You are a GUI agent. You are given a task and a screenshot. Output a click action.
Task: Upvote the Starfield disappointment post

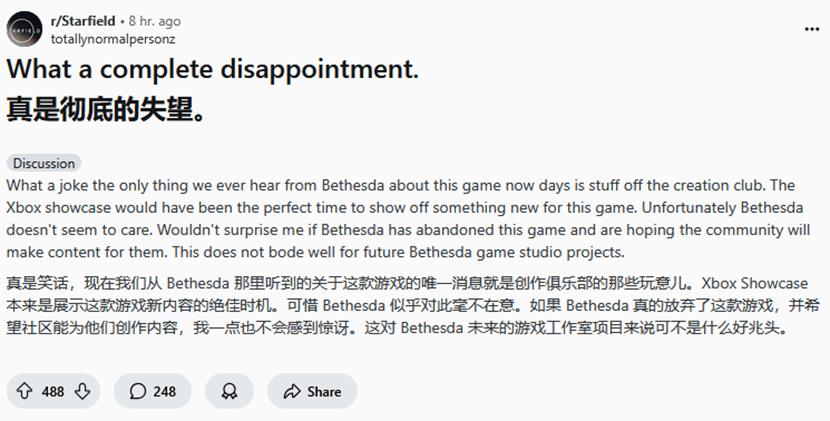(x=25, y=391)
